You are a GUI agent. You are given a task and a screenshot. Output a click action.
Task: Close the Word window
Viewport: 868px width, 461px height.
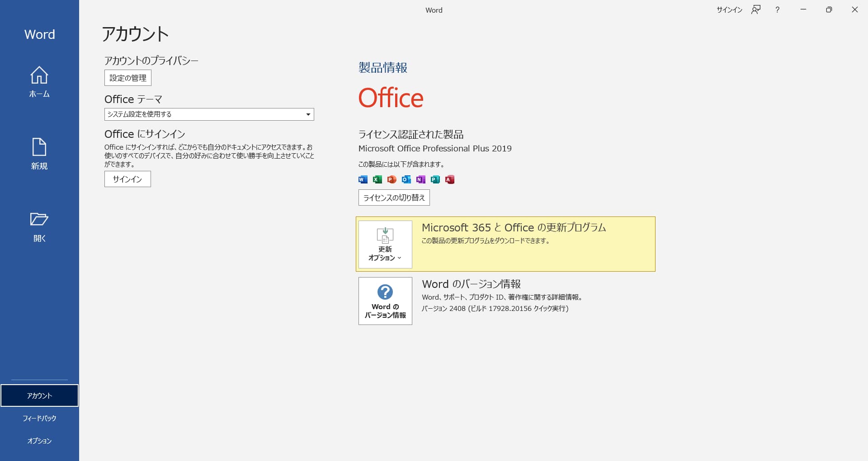855,9
